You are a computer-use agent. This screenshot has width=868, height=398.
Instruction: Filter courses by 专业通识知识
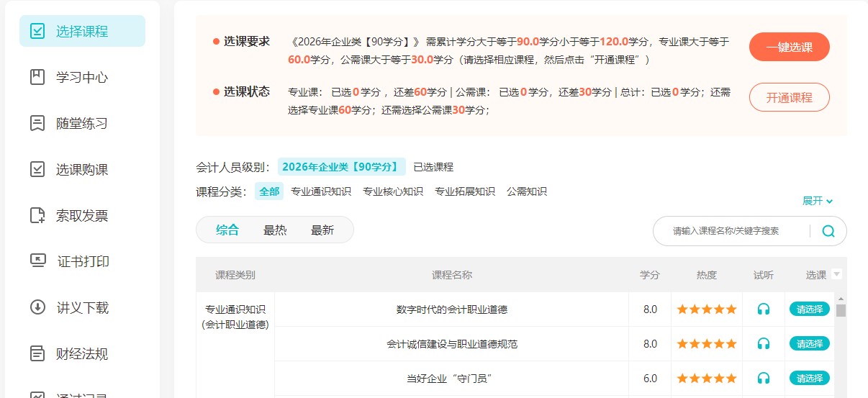(x=321, y=191)
